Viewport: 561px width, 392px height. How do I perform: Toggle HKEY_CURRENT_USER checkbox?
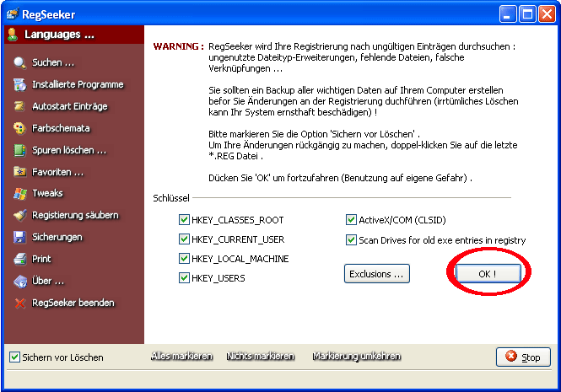click(x=184, y=239)
